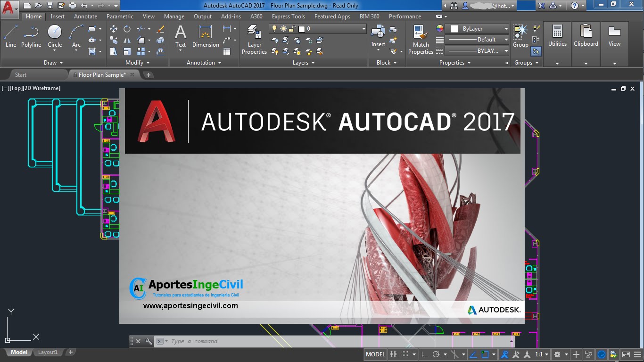Select the Dimension tool
644x362 pixels.
coord(206,36)
